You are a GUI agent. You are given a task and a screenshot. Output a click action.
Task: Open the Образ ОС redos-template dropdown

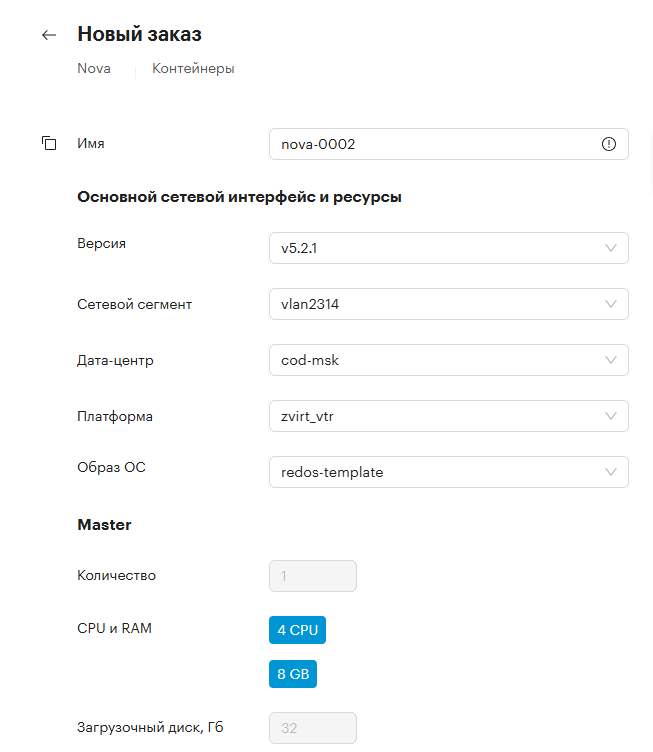click(x=448, y=472)
